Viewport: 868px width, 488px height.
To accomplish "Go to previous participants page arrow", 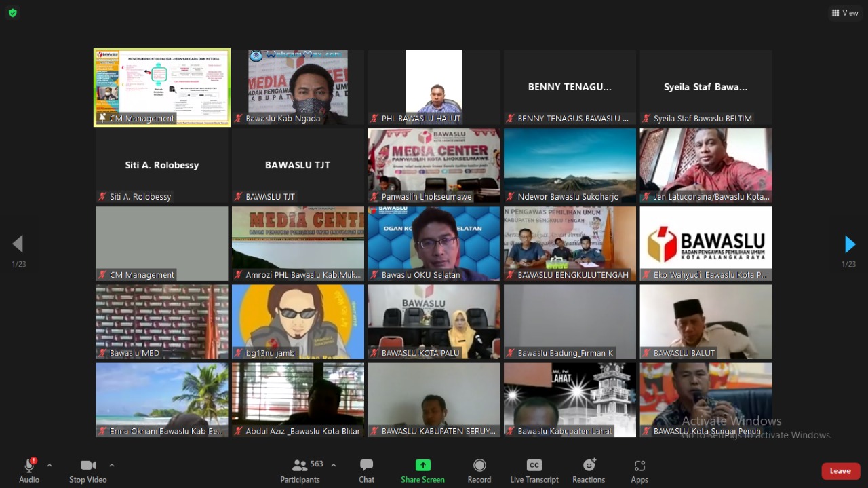I will tap(18, 244).
